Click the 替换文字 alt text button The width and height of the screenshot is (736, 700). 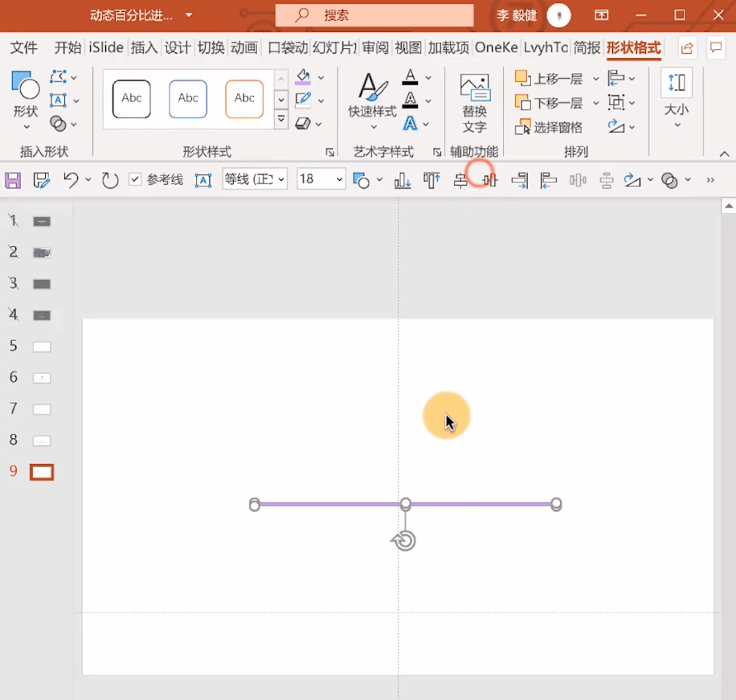point(475,104)
